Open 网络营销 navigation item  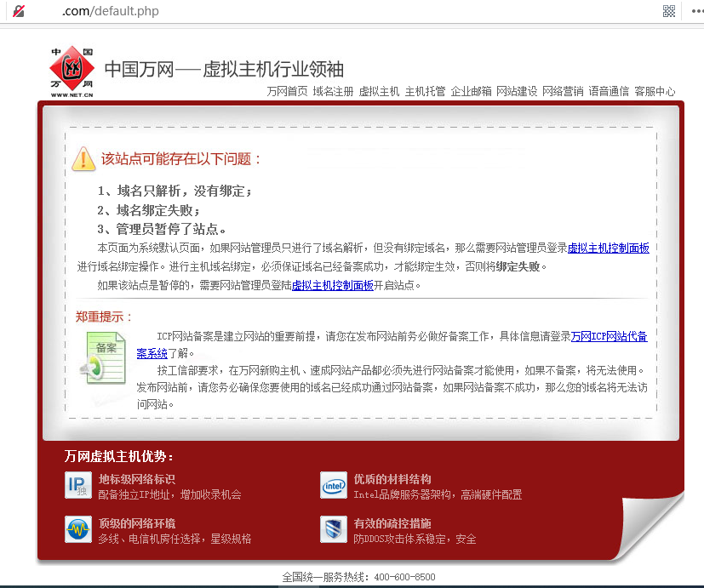(x=563, y=92)
